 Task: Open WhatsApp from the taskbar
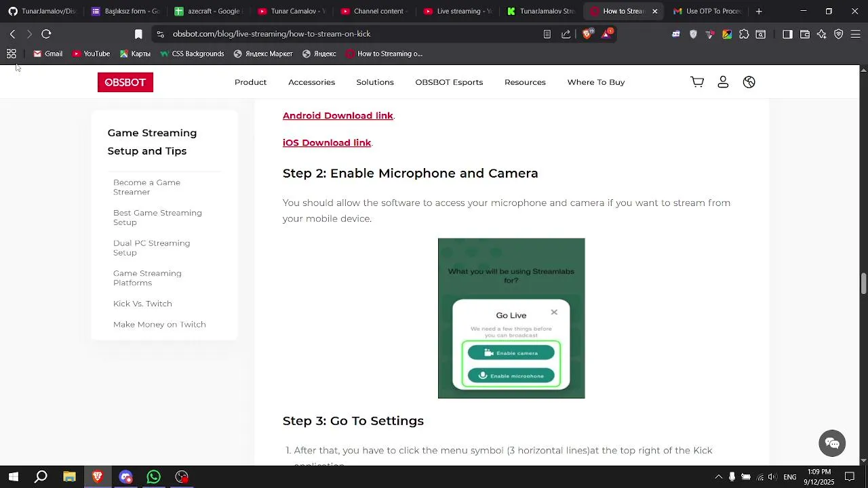click(154, 477)
